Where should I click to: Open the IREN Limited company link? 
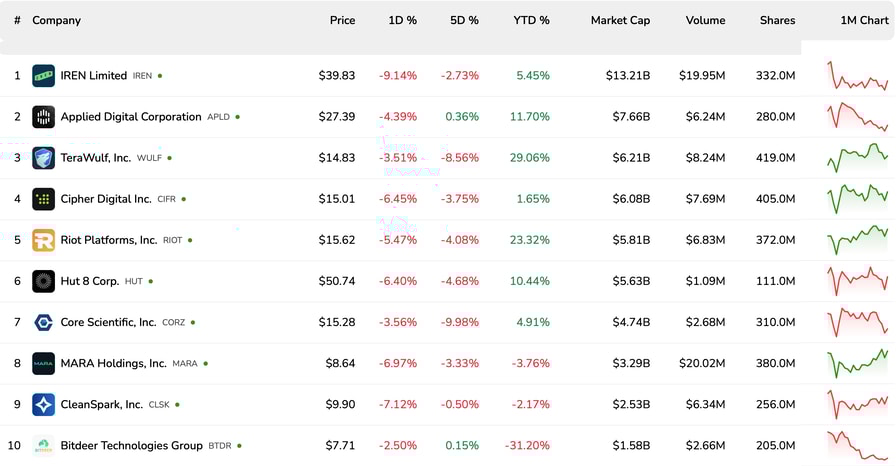click(94, 76)
